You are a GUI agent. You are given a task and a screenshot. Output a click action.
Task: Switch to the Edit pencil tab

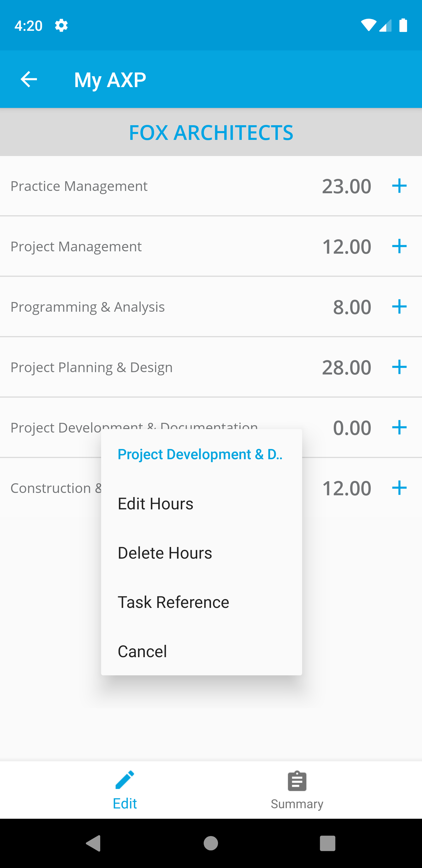point(125,790)
